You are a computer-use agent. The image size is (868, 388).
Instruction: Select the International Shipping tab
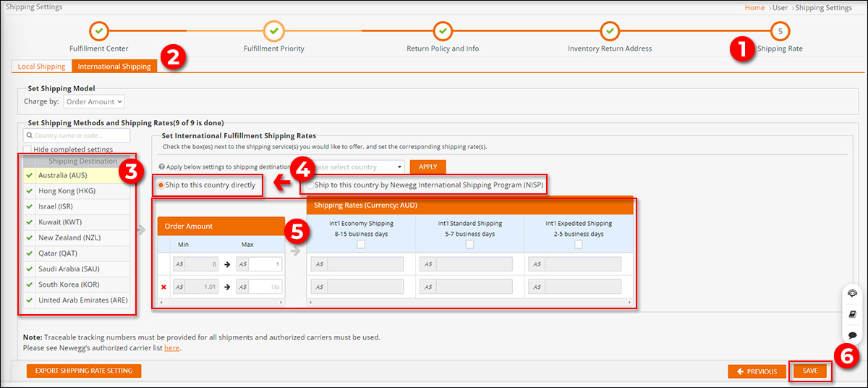114,67
